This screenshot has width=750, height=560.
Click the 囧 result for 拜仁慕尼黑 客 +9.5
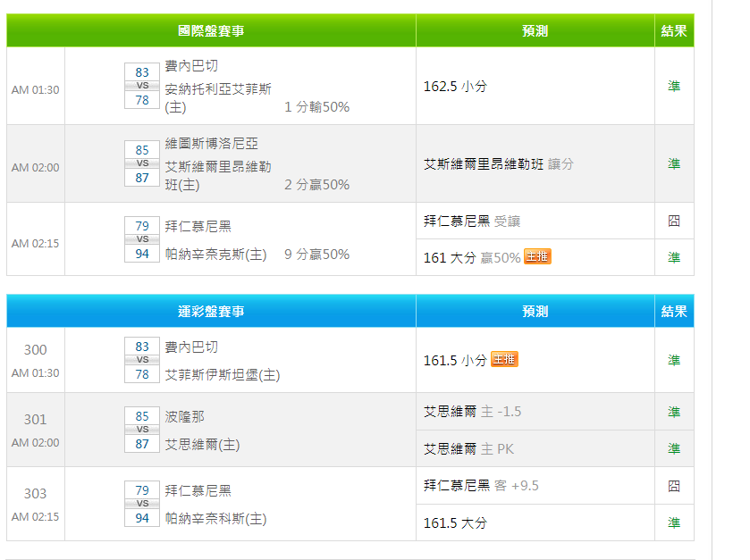coord(674,486)
